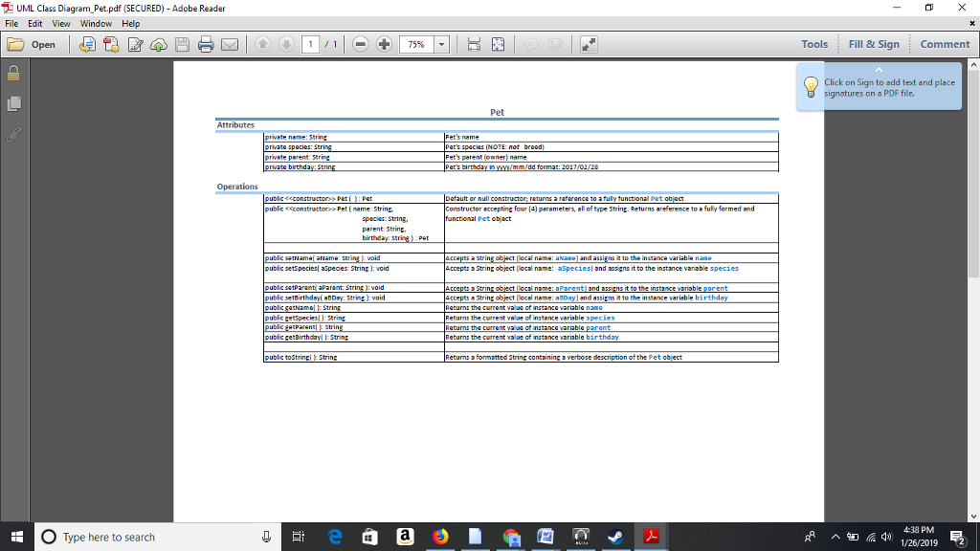
Task: Open the Action Center notifications icon
Action: (957, 537)
